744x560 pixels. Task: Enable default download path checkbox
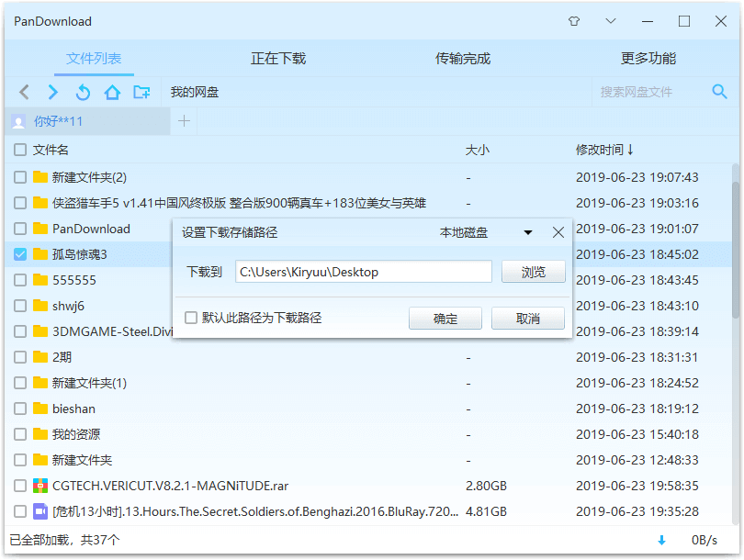click(x=191, y=318)
